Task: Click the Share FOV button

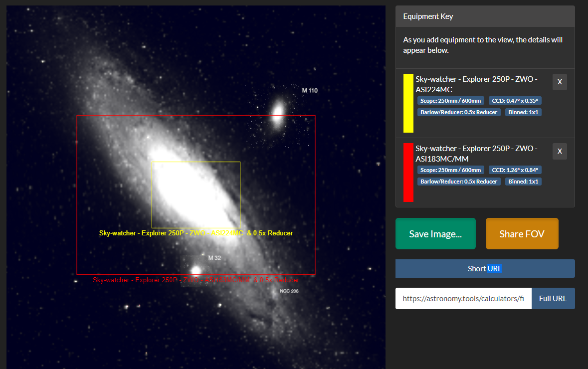Action: coord(522,234)
